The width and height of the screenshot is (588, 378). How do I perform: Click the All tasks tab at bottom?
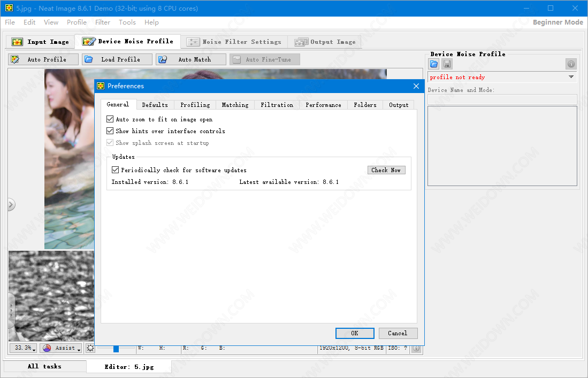click(44, 366)
